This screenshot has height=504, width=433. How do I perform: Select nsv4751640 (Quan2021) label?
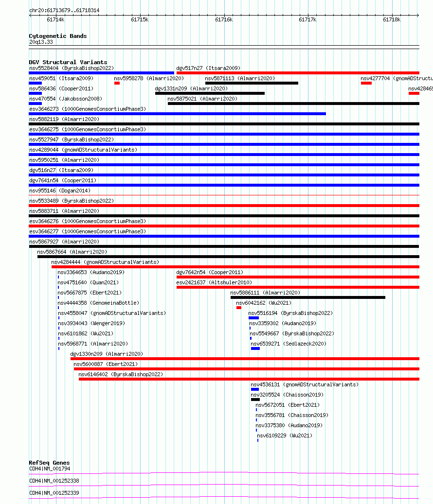(88, 282)
